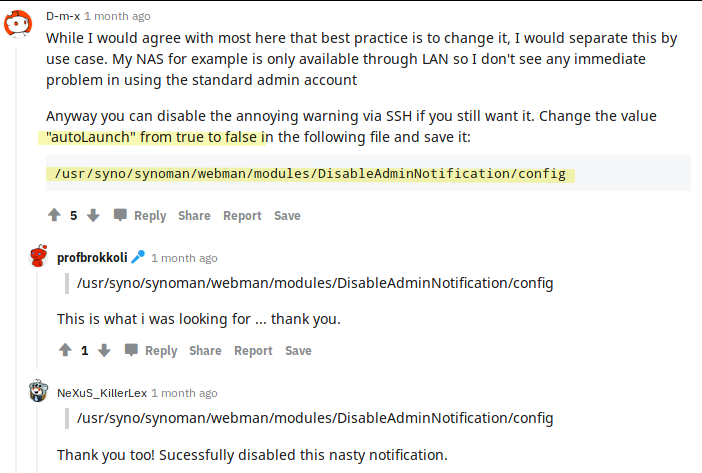Save profbrokkoli's comment
Viewport: 702px width, 473px height.
click(298, 350)
